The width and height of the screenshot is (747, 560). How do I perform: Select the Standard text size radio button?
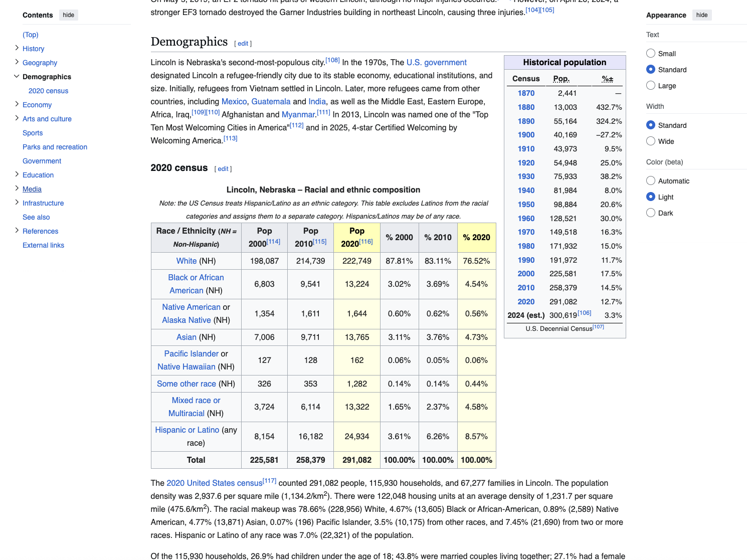tap(651, 69)
